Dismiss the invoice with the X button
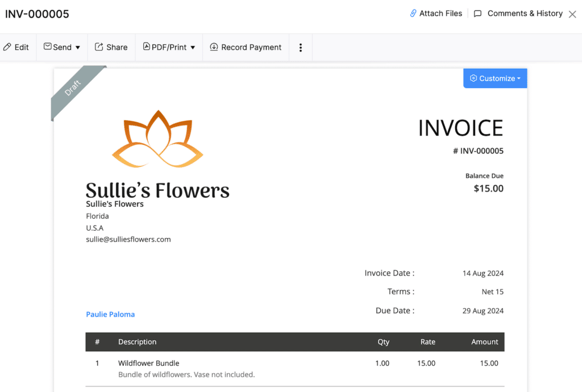582x392 pixels. pyautogui.click(x=573, y=13)
